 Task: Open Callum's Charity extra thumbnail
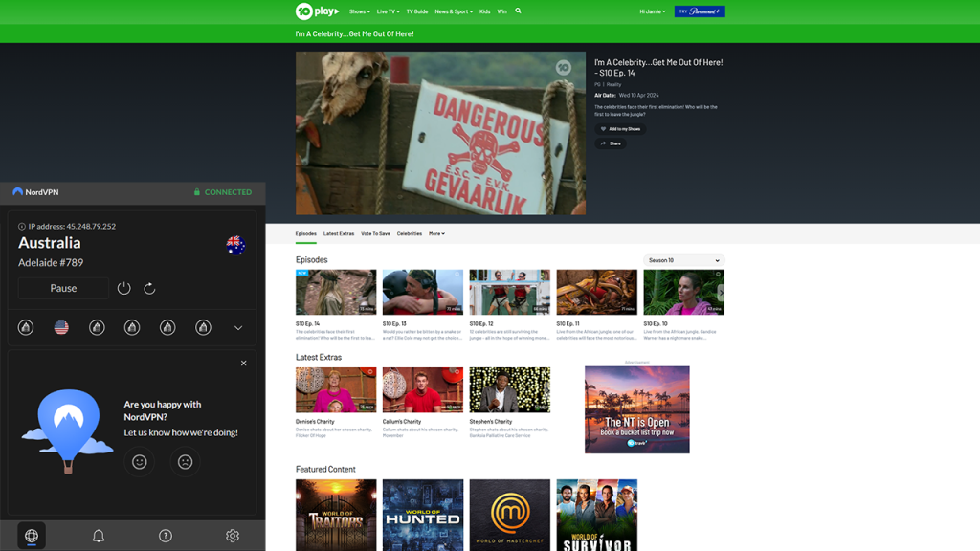(422, 390)
